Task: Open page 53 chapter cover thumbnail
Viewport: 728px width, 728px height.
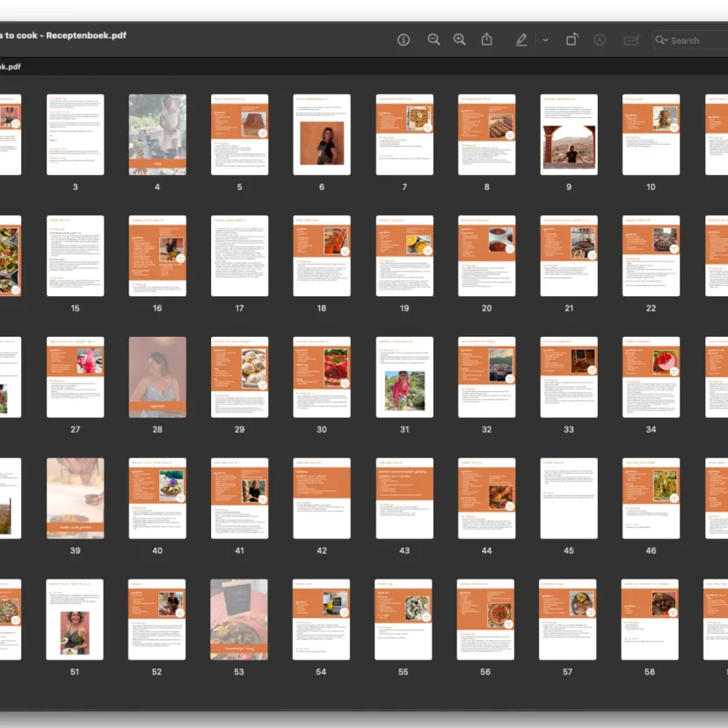Action: point(239,619)
